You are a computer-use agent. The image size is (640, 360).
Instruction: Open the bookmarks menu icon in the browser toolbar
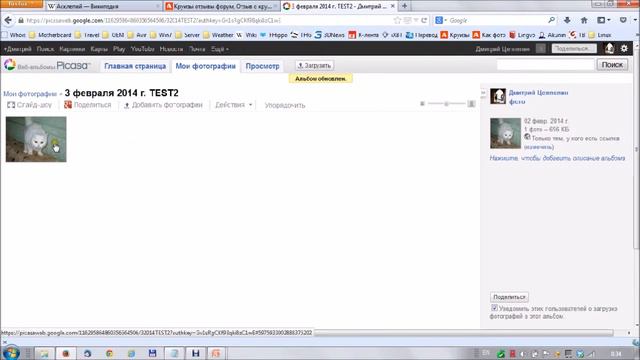coord(603,20)
